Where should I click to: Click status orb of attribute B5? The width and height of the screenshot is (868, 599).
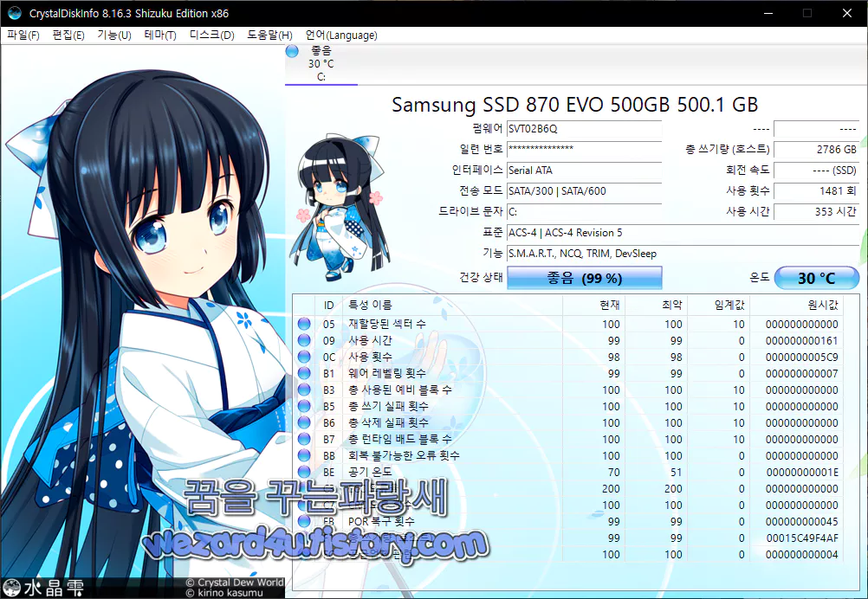[x=304, y=406]
